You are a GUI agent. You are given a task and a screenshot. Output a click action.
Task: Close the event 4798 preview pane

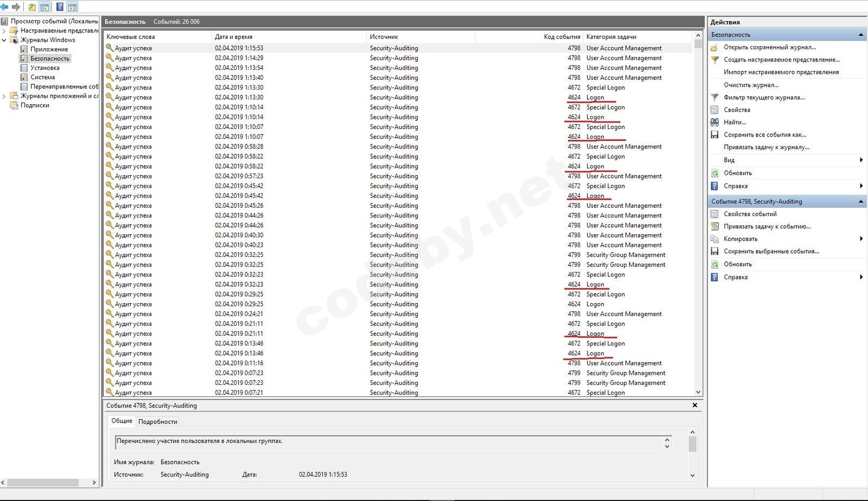[695, 406]
